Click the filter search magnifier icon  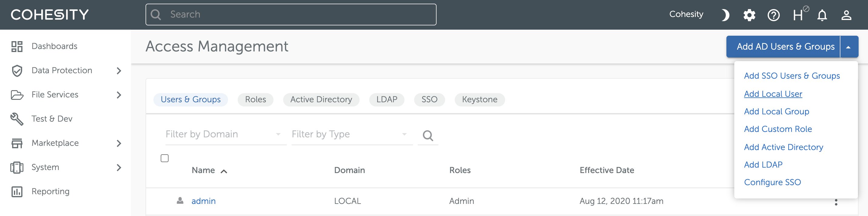pyautogui.click(x=428, y=135)
